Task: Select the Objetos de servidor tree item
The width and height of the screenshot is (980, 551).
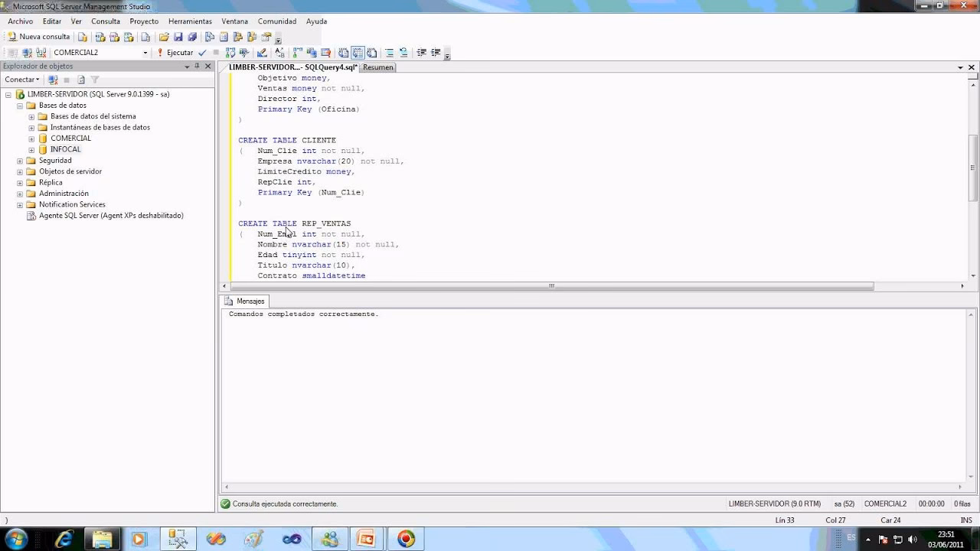Action: pyautogui.click(x=70, y=171)
